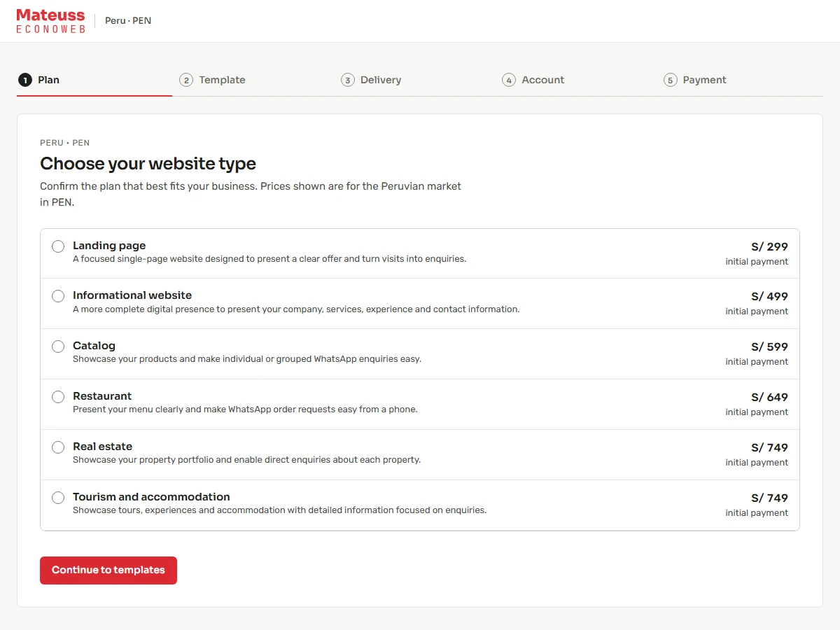Click the PERU • PEN label above heading
Viewport: 840px width, 630px height.
(x=64, y=143)
